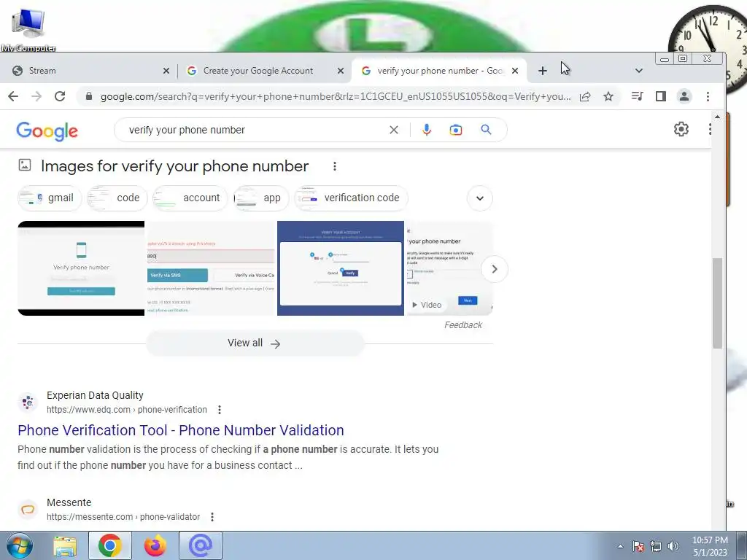The image size is (747, 560).
Task: View site information padlock icon
Action: point(88,97)
